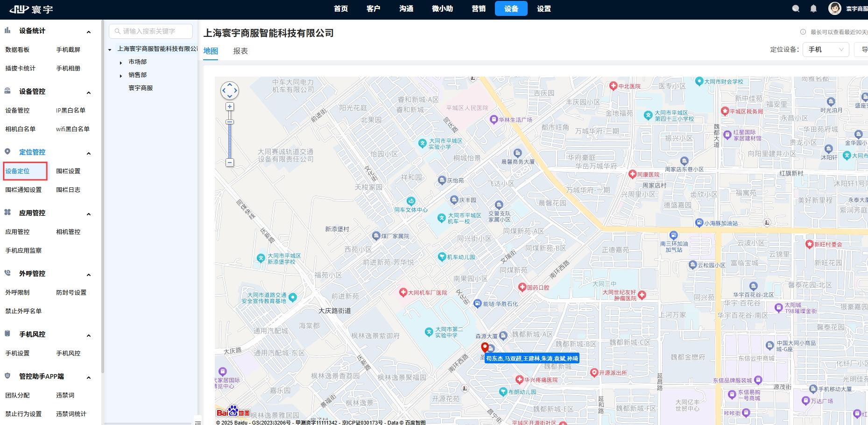This screenshot has height=425, width=868.
Task: Click the 设备统计 bar chart icon
Action: click(x=7, y=30)
